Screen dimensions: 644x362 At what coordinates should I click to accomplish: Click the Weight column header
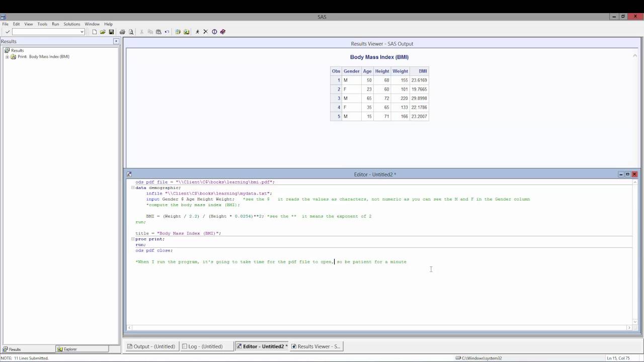tap(400, 71)
